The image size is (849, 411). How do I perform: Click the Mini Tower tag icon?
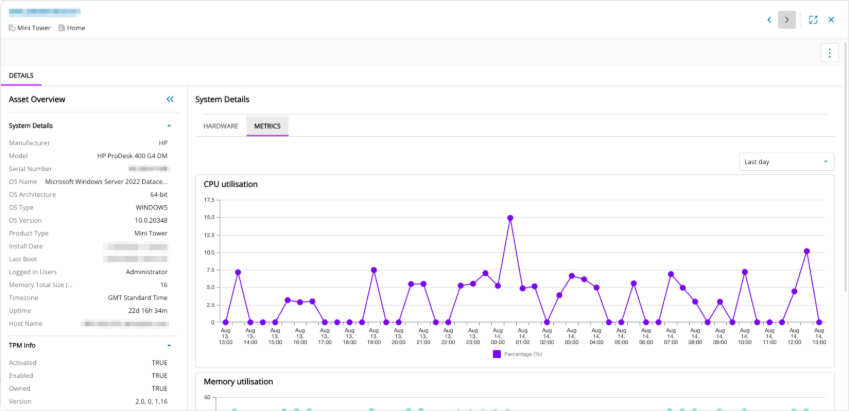12,28
